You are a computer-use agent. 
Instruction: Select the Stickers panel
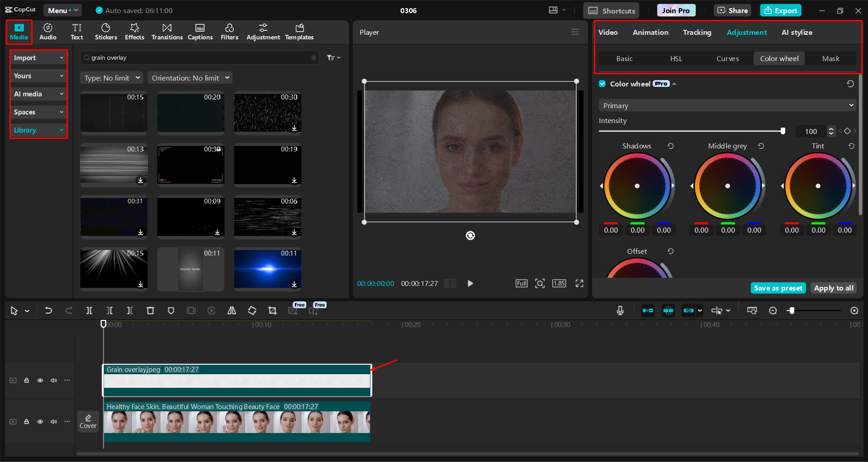106,31
